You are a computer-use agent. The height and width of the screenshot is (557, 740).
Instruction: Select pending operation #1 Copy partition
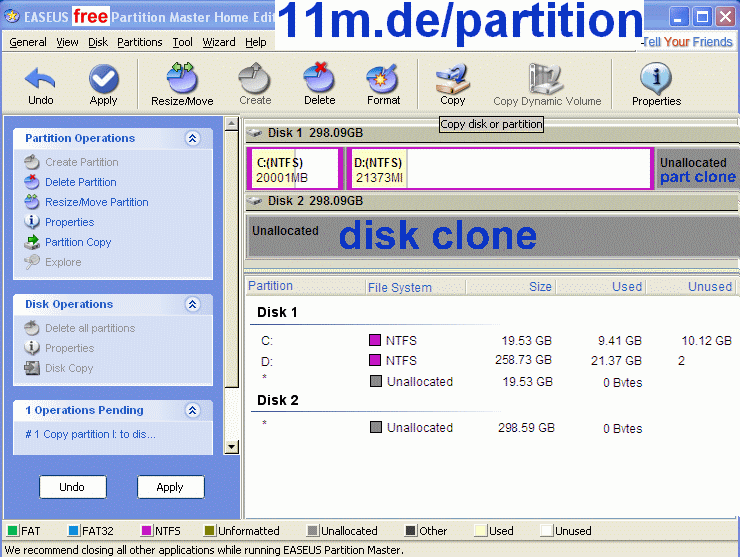pyautogui.click(x=90, y=434)
